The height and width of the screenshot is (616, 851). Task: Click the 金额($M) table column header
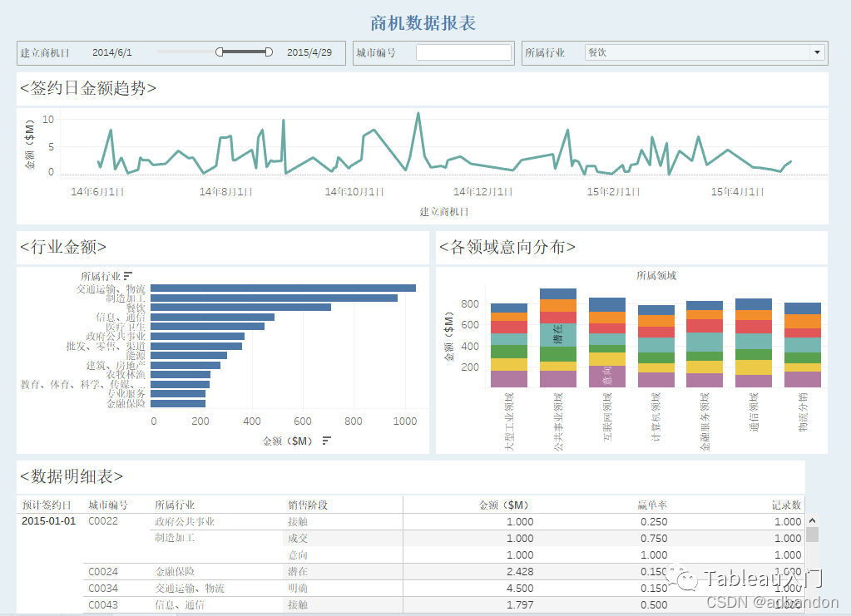[x=503, y=505]
